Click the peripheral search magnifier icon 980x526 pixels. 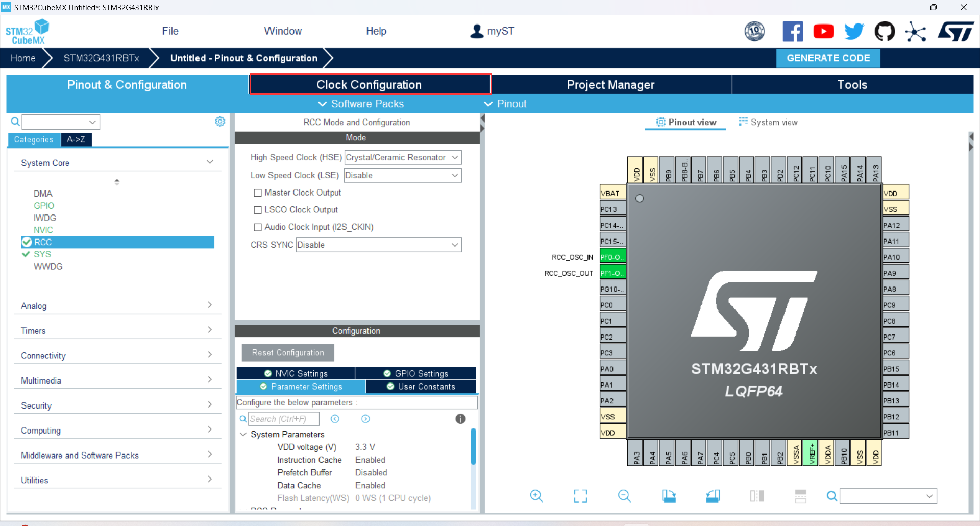click(x=15, y=122)
